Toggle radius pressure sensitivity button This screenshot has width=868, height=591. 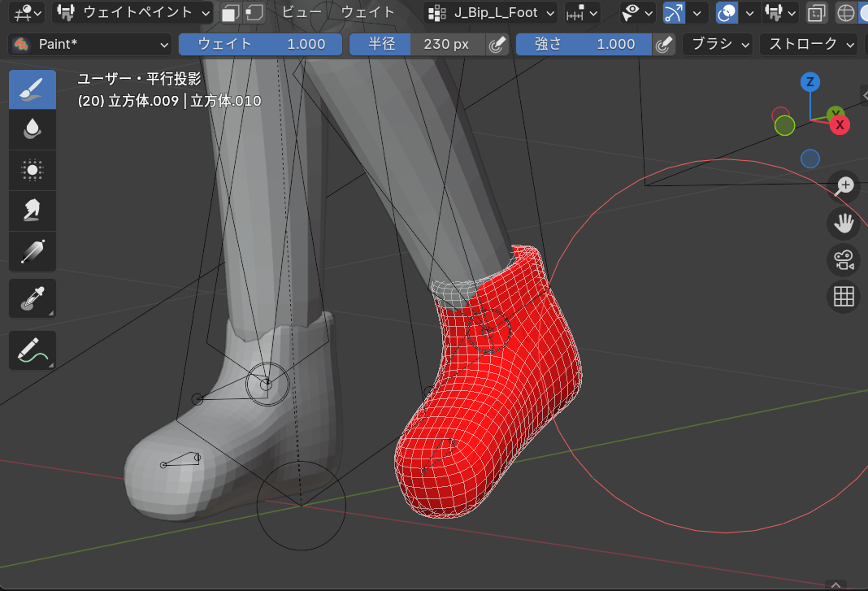(x=497, y=45)
